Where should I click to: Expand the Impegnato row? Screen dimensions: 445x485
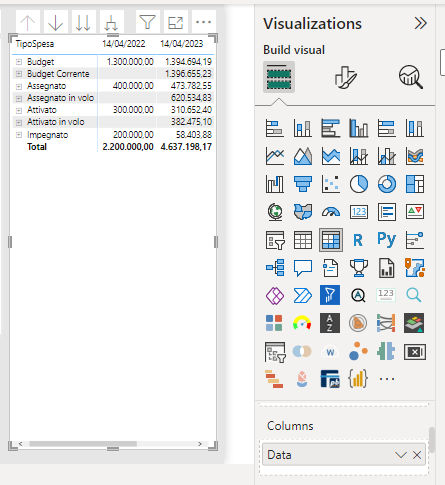click(19, 135)
